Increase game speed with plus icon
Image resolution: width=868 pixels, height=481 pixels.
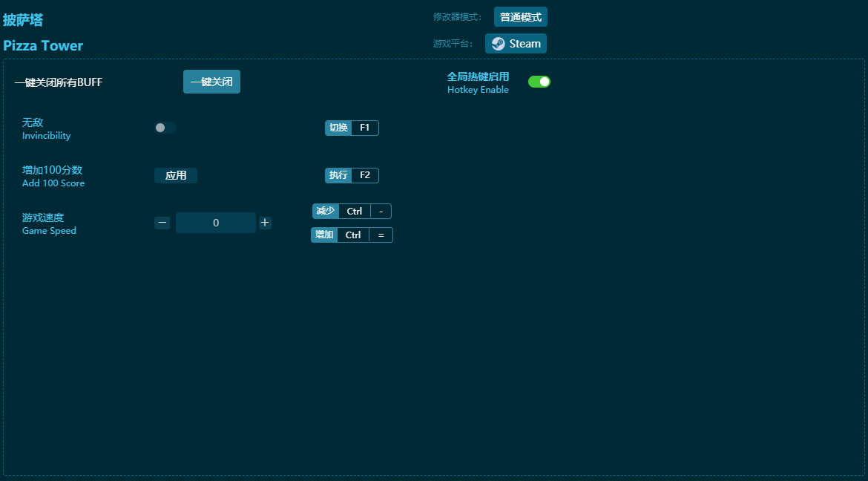coord(265,223)
